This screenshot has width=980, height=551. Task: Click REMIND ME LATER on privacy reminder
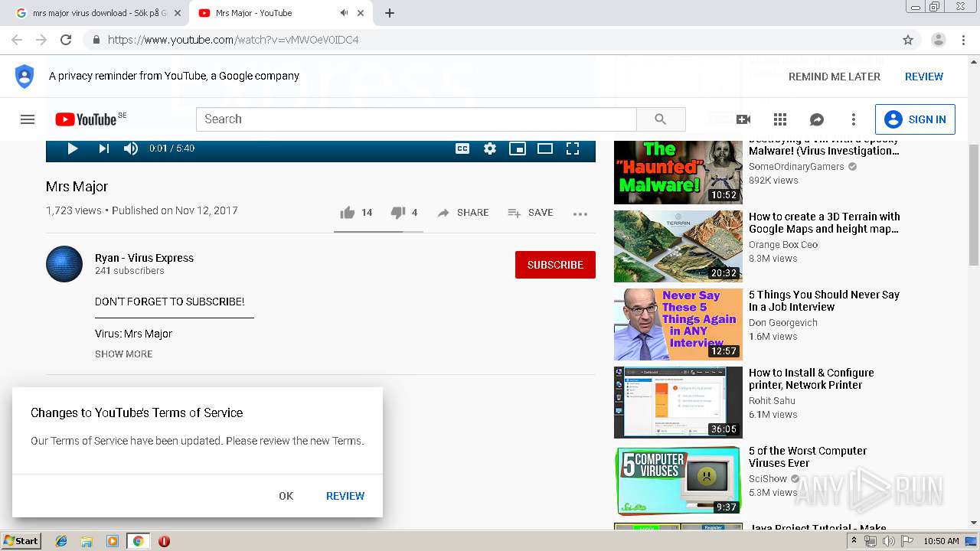click(x=835, y=77)
